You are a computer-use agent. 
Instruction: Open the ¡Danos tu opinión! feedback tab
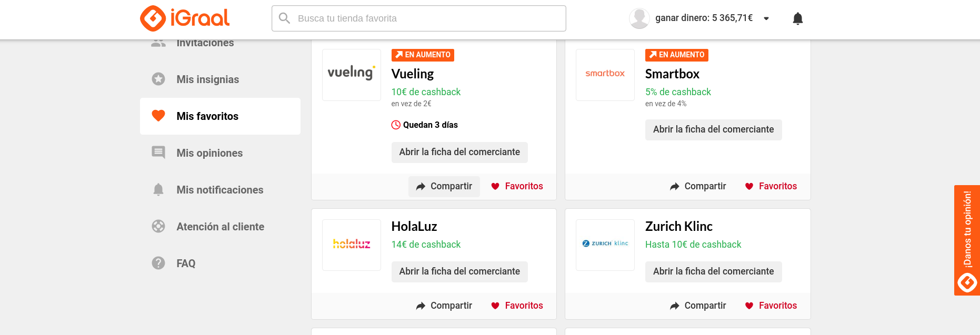pyautogui.click(x=967, y=240)
